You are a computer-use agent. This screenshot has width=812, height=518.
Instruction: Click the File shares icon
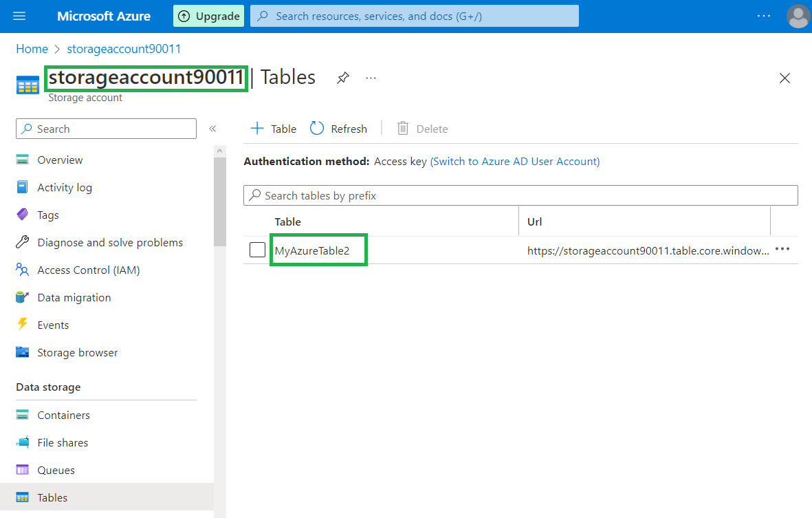click(x=22, y=442)
